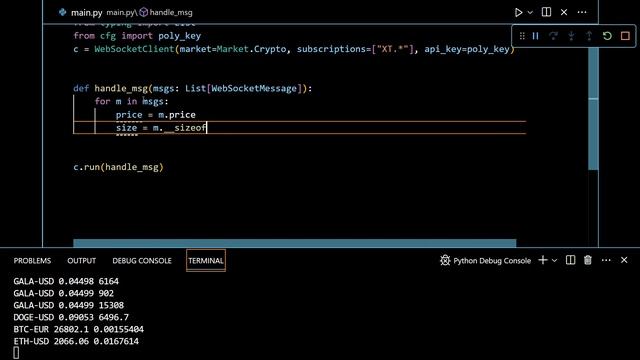The width and height of the screenshot is (640, 360).
Task: Switch to the PROBLEMS panel tab
Action: [32, 261]
